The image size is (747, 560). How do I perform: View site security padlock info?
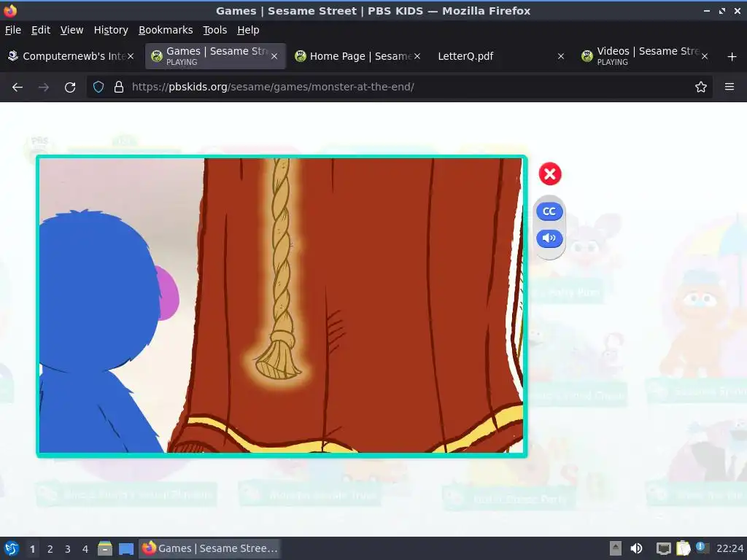click(x=119, y=87)
